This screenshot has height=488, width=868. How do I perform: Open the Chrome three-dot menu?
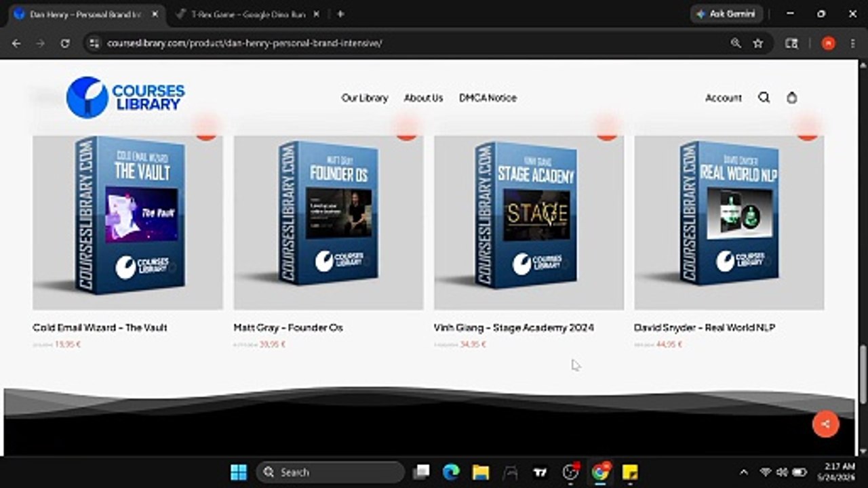coord(852,43)
